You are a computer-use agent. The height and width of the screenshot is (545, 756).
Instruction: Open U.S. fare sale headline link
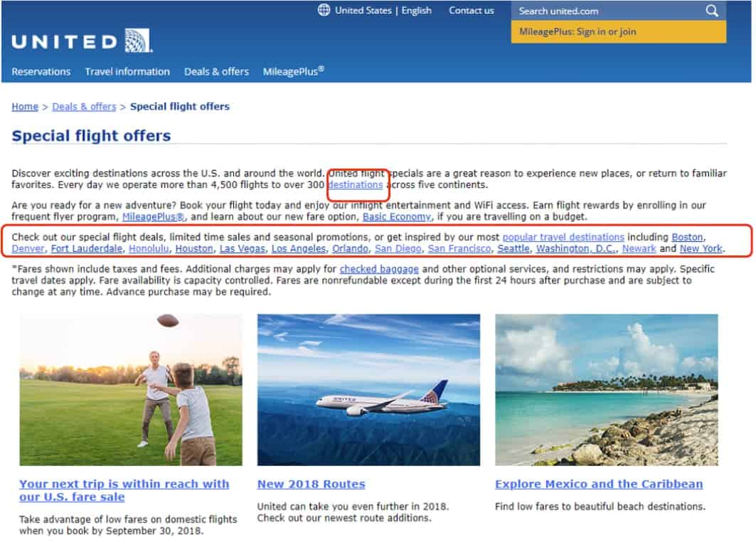(124, 490)
